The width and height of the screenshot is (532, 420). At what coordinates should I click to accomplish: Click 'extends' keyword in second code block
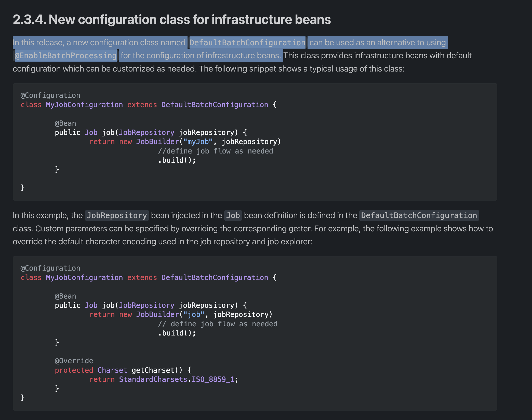pos(142,277)
